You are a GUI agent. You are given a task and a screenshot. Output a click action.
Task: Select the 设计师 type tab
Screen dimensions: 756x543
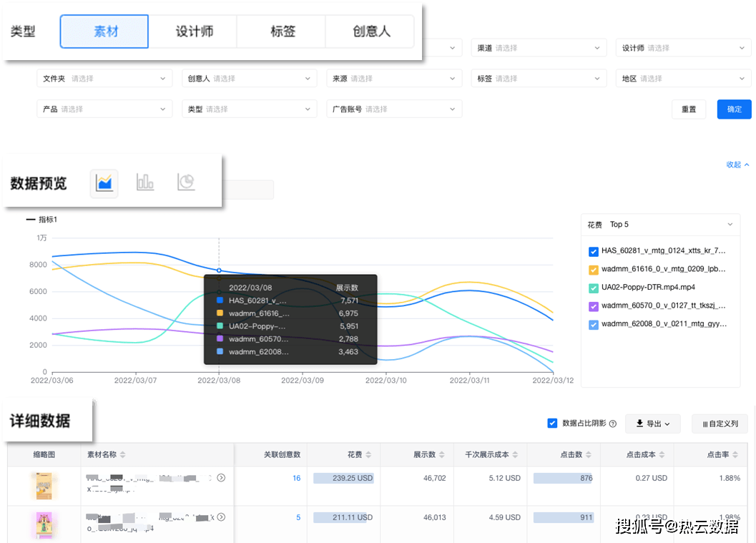[x=193, y=31]
